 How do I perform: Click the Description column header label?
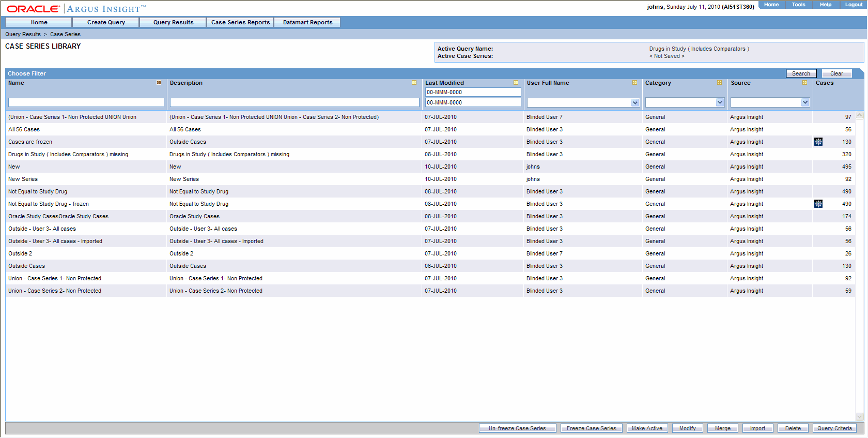pos(186,83)
